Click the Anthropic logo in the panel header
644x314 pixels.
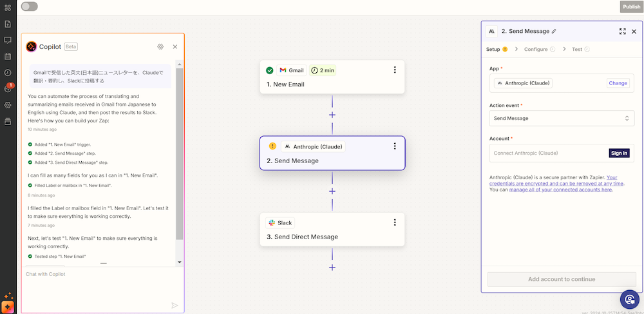tap(491, 31)
